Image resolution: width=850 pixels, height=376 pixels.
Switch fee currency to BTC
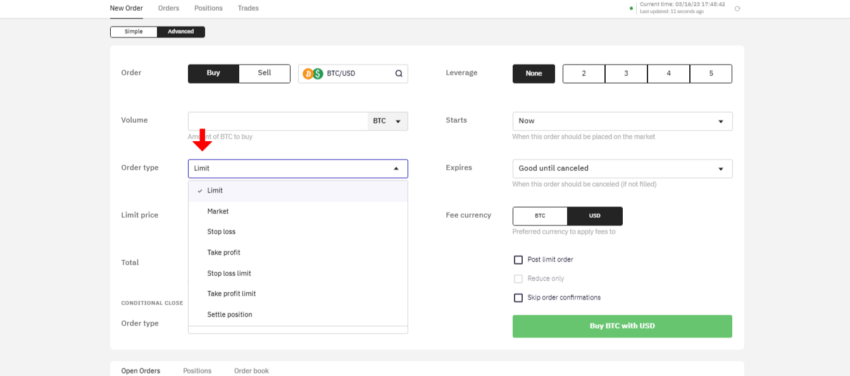tap(540, 216)
